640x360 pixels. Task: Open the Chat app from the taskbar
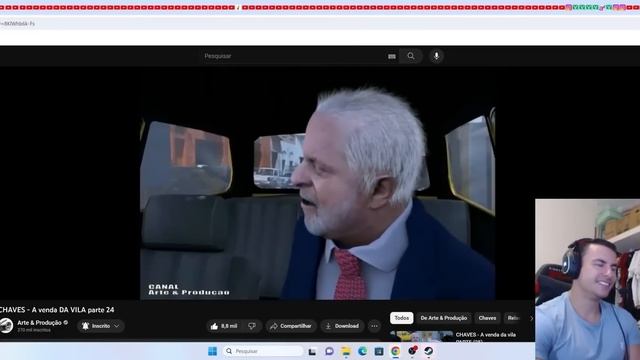(329, 351)
